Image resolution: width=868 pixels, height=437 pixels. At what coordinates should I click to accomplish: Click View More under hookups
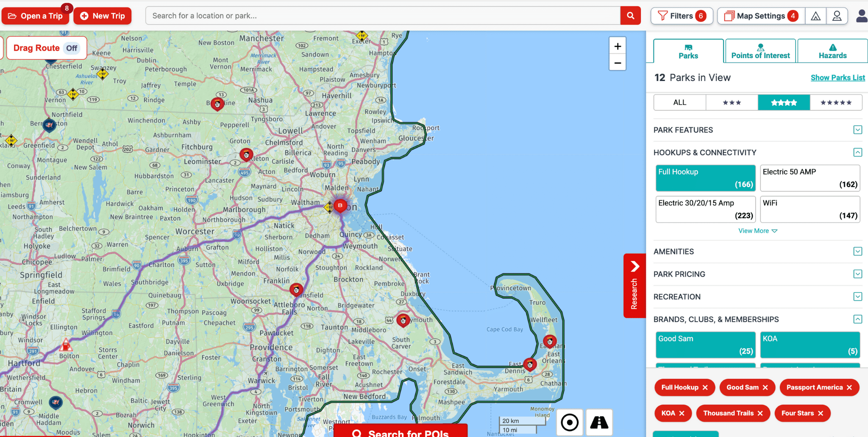coord(757,231)
